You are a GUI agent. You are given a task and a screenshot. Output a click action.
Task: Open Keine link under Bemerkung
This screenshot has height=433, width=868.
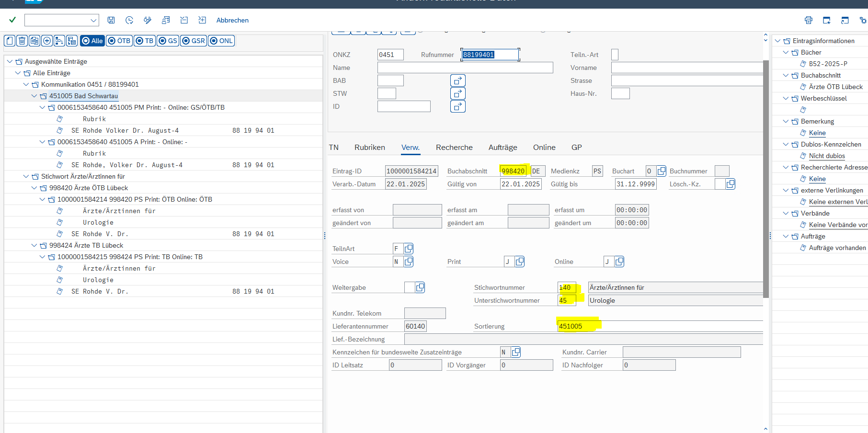point(817,133)
